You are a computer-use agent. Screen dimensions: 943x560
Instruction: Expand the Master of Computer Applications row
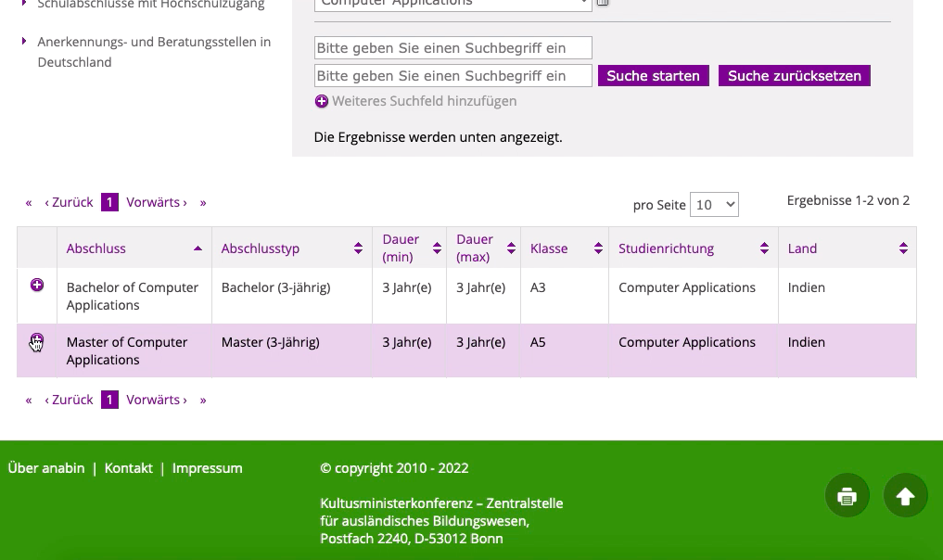37,340
